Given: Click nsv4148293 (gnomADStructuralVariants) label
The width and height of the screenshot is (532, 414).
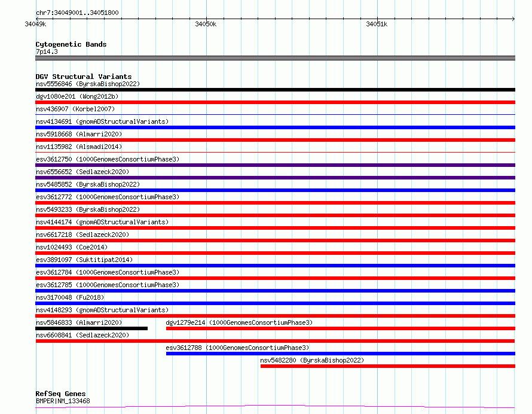Looking at the screenshot, I should [102, 310].
